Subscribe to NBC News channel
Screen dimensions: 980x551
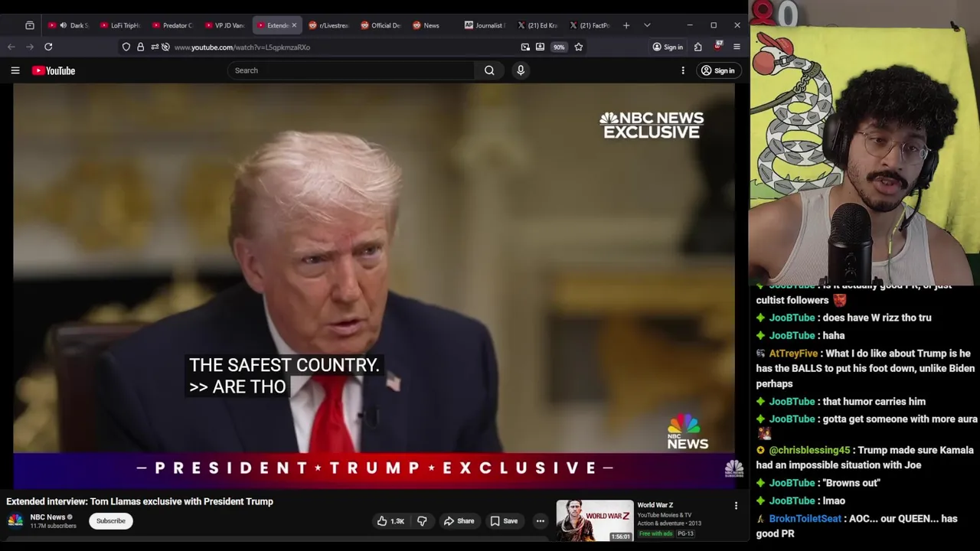point(110,521)
